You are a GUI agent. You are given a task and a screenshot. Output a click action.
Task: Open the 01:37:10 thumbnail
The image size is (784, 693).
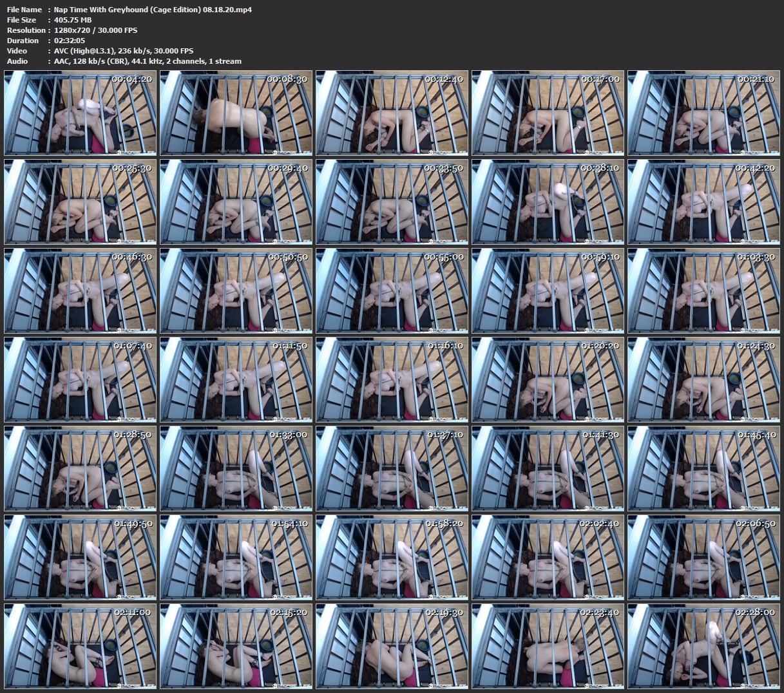(392, 469)
